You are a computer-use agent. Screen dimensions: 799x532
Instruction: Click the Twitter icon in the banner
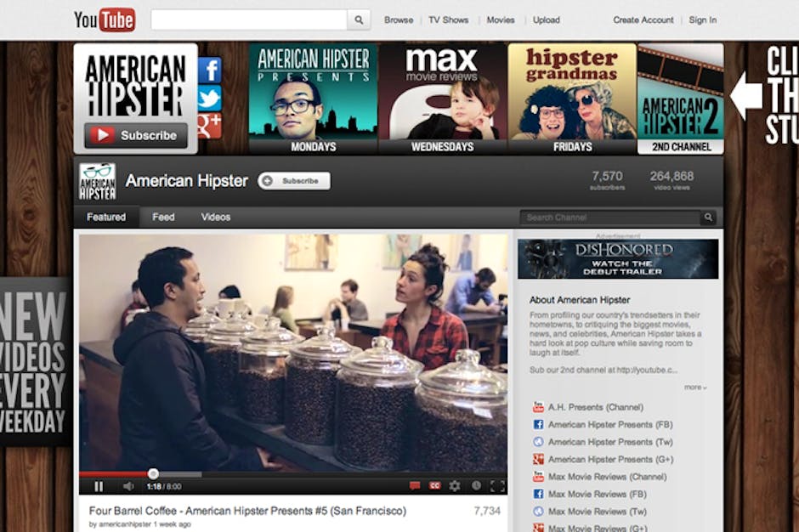tap(209, 98)
